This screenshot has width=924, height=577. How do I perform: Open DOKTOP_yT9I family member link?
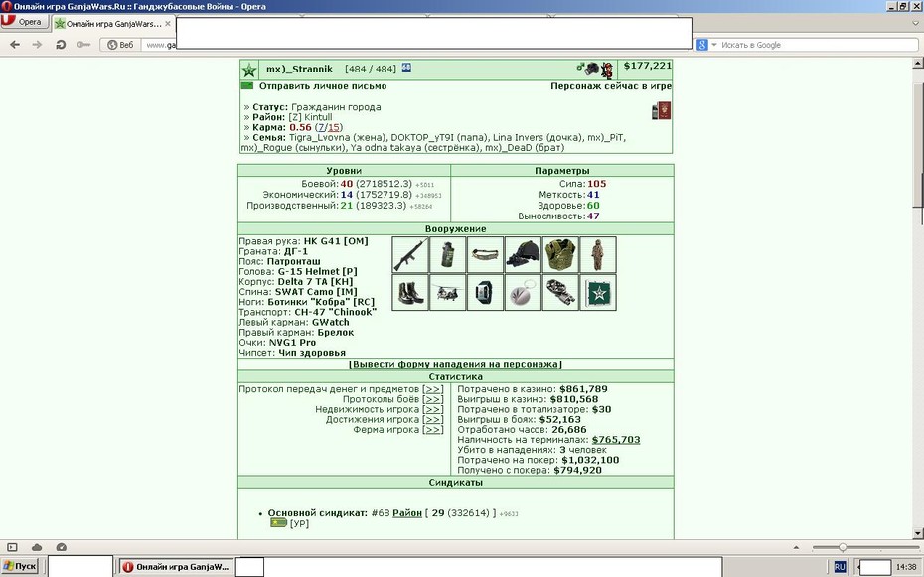coord(422,137)
